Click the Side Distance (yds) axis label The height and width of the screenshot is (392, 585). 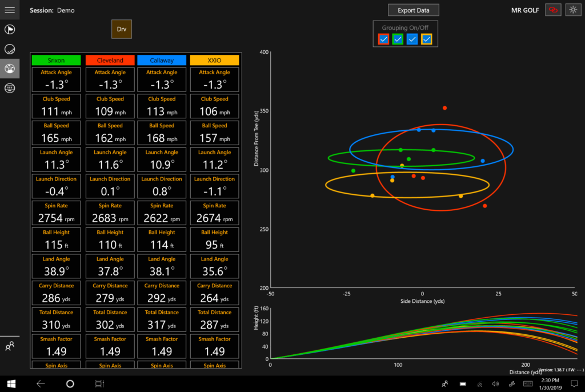[422, 301]
